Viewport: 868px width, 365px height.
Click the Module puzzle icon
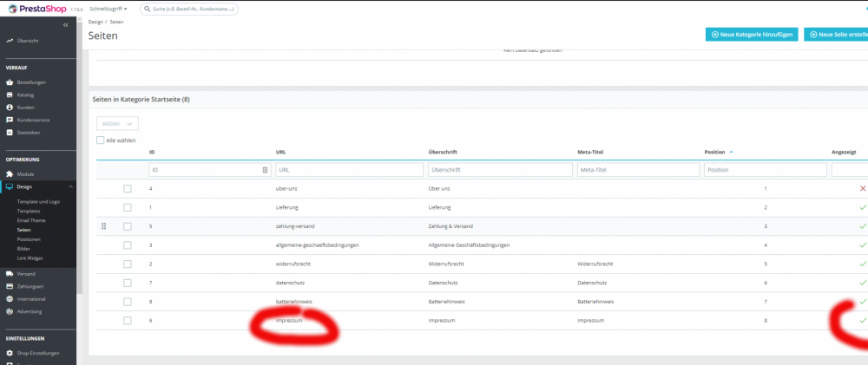pyautogui.click(x=10, y=173)
